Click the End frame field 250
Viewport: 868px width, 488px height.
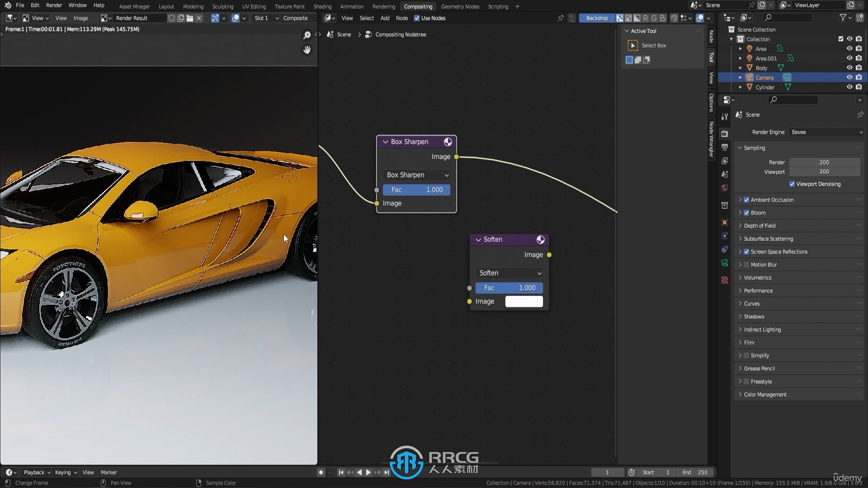pyautogui.click(x=695, y=472)
